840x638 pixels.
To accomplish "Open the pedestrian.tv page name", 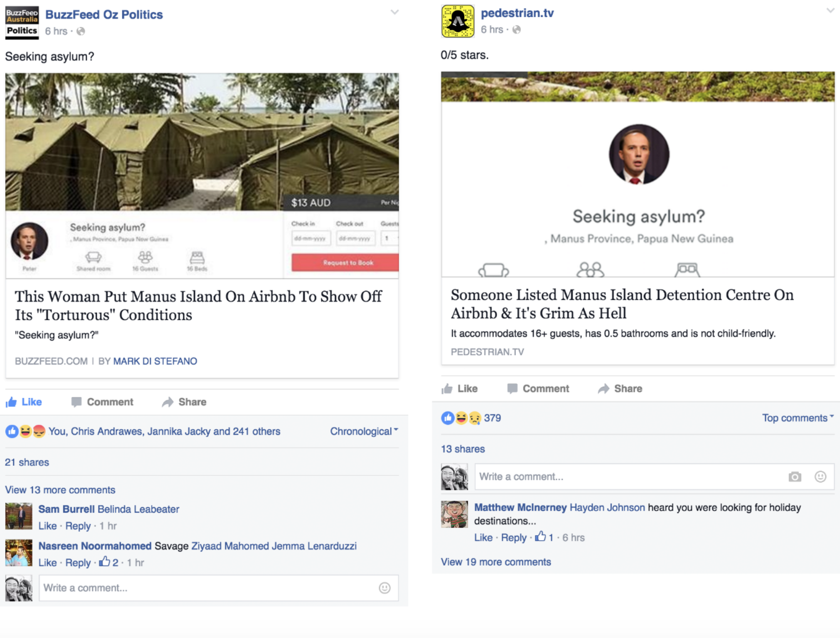I will 517,13.
